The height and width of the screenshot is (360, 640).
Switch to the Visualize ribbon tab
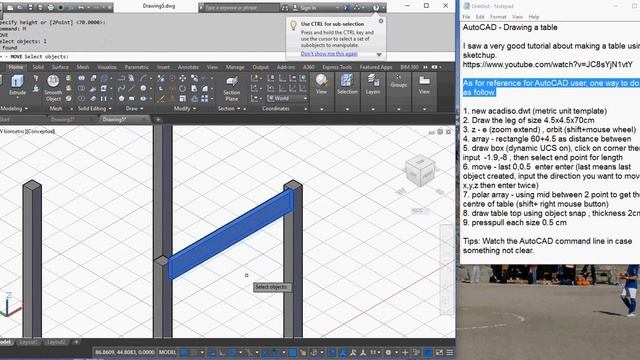(x=107, y=67)
